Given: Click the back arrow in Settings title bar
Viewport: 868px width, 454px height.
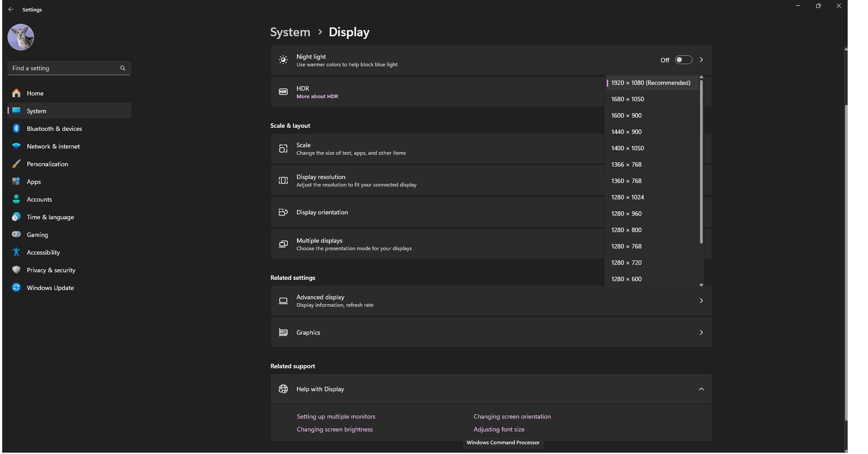Looking at the screenshot, I should click(x=11, y=9).
